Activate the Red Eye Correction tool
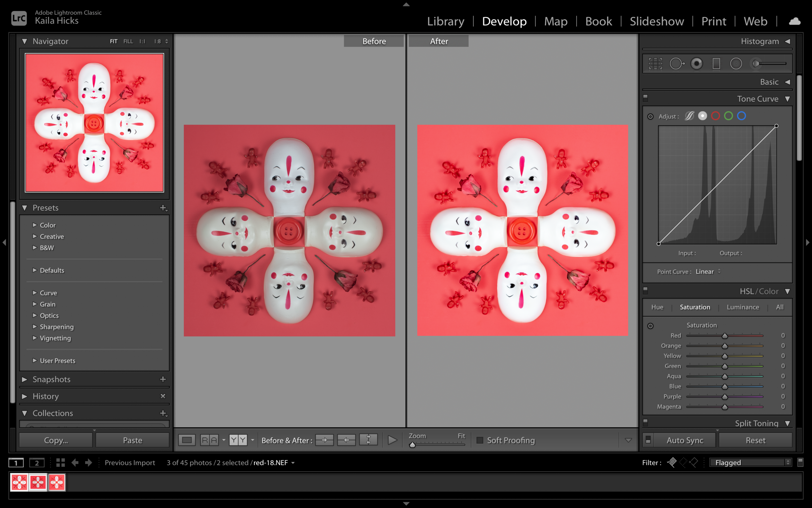This screenshot has height=508, width=812. 696,63
